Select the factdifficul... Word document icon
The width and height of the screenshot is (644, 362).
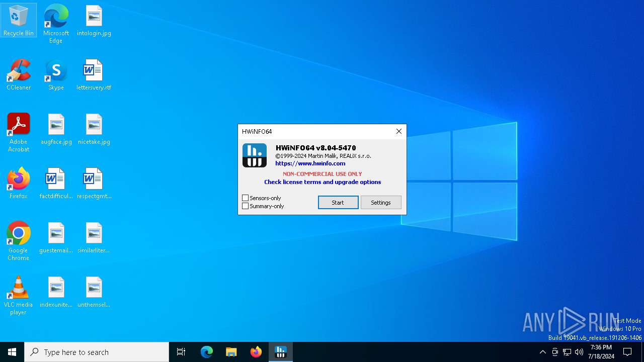pyautogui.click(x=56, y=183)
